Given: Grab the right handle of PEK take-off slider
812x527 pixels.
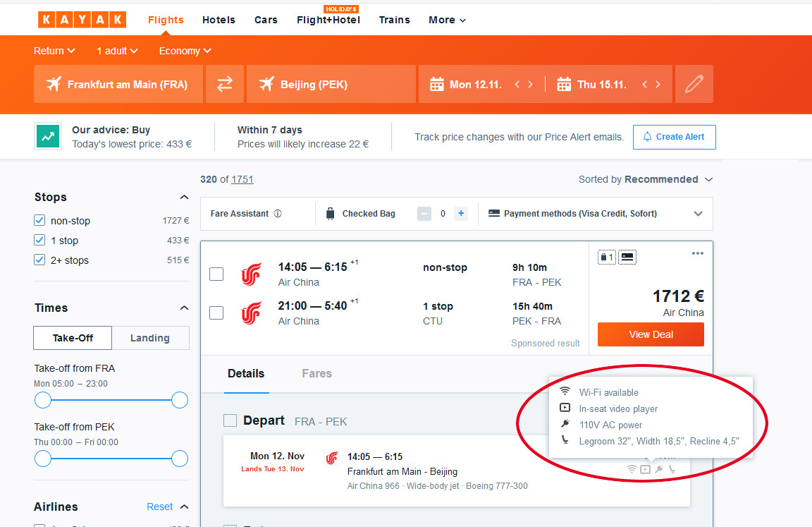Looking at the screenshot, I should (180, 459).
